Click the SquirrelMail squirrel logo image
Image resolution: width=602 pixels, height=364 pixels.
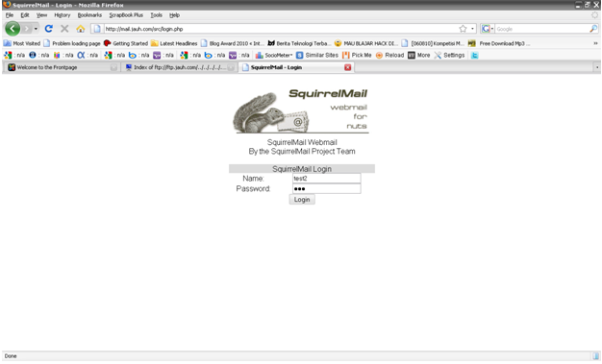[x=301, y=111]
